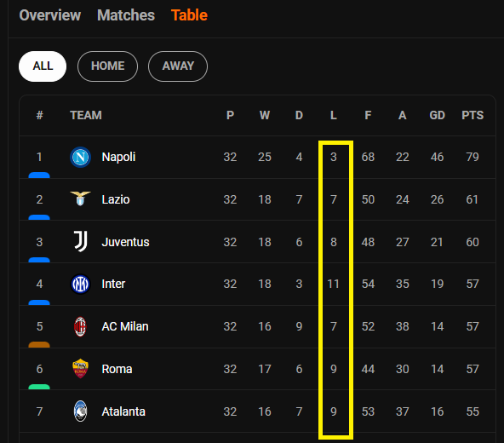Switch table filter to AWAY
Image resolution: width=504 pixels, height=443 pixels.
(x=178, y=66)
